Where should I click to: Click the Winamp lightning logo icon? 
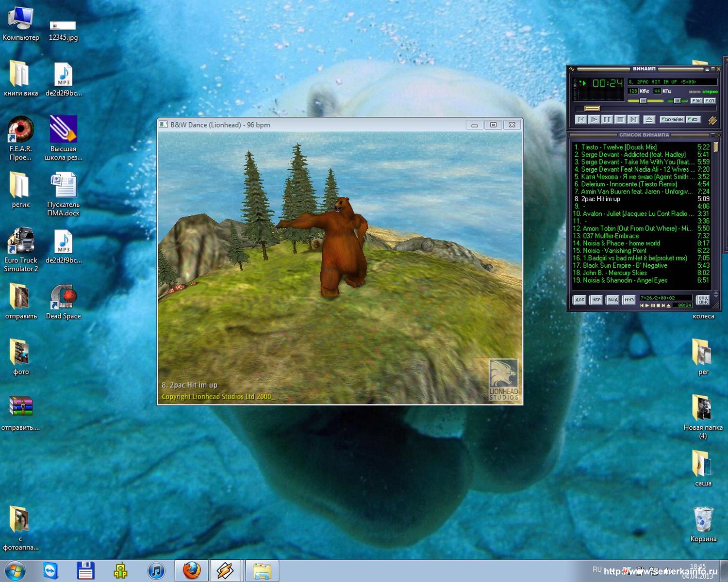pyautogui.click(x=712, y=120)
